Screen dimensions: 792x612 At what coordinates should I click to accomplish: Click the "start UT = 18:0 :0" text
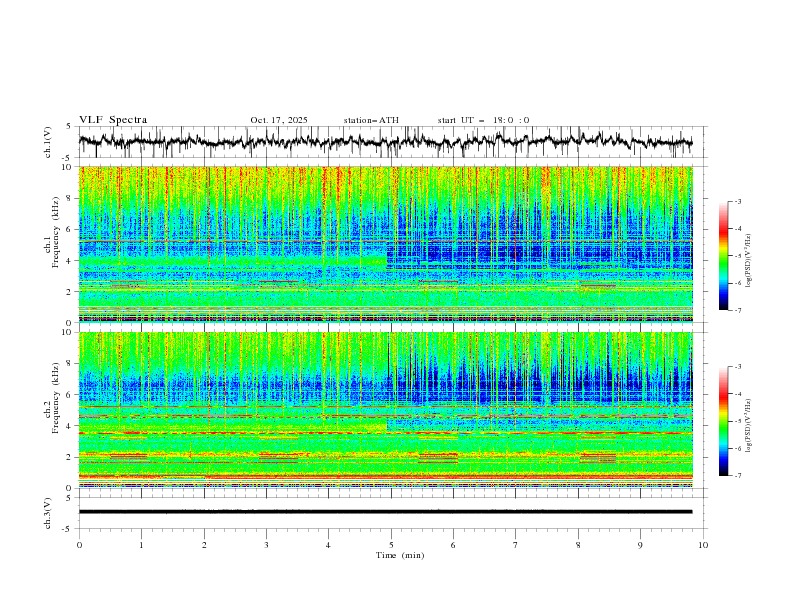[483, 120]
